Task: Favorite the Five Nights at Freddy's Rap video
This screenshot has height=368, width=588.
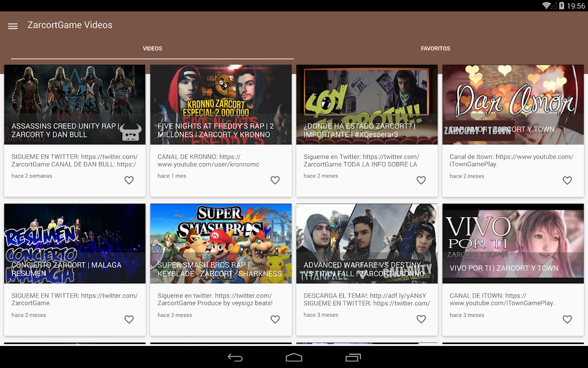Action: tap(275, 180)
